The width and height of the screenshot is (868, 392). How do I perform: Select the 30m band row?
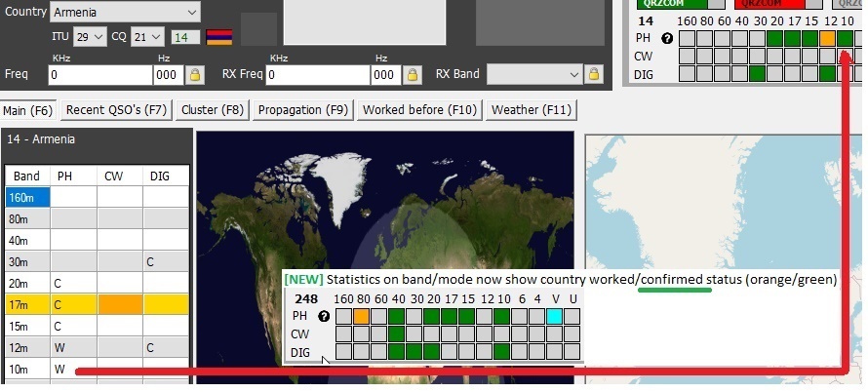coord(98,262)
